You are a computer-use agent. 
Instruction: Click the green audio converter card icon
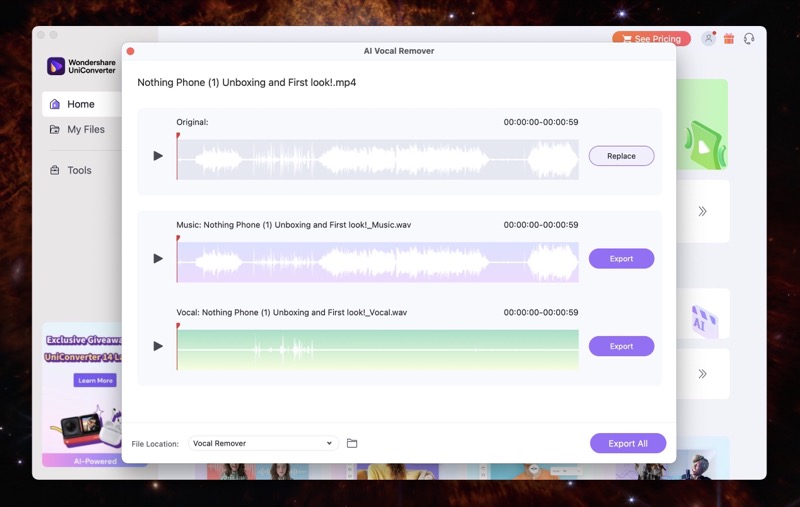point(705,145)
